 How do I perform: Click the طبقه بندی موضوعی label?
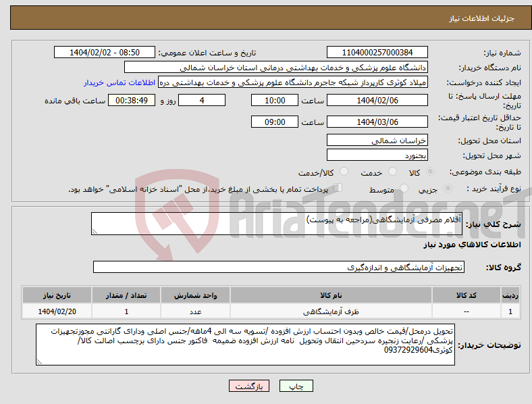pos(485,172)
